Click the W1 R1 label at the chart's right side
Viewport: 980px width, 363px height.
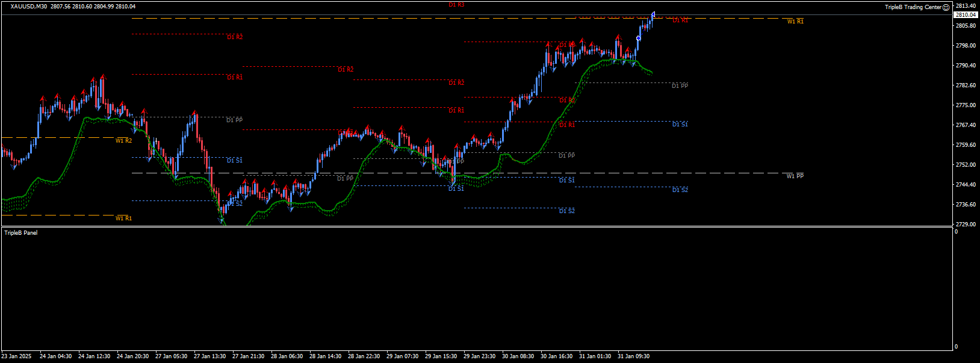point(795,22)
